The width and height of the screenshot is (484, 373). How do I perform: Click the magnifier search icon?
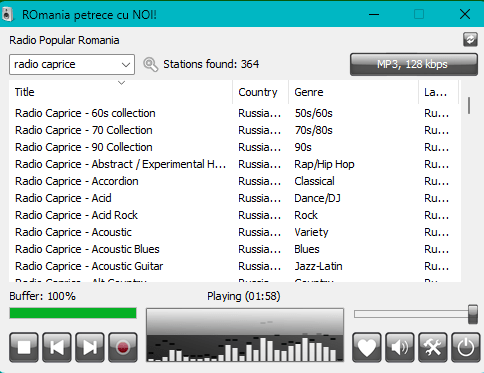pos(150,64)
